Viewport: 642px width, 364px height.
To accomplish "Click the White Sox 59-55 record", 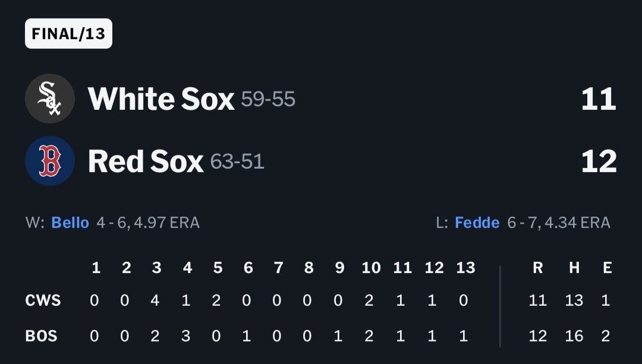I will pyautogui.click(x=268, y=99).
